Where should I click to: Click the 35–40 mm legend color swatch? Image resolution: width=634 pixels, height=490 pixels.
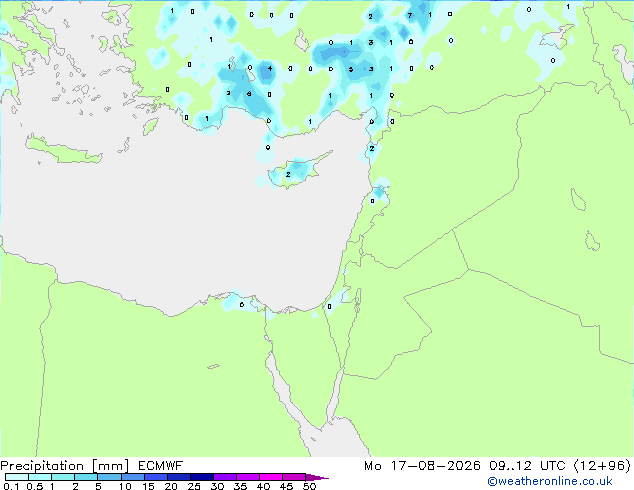point(247,477)
